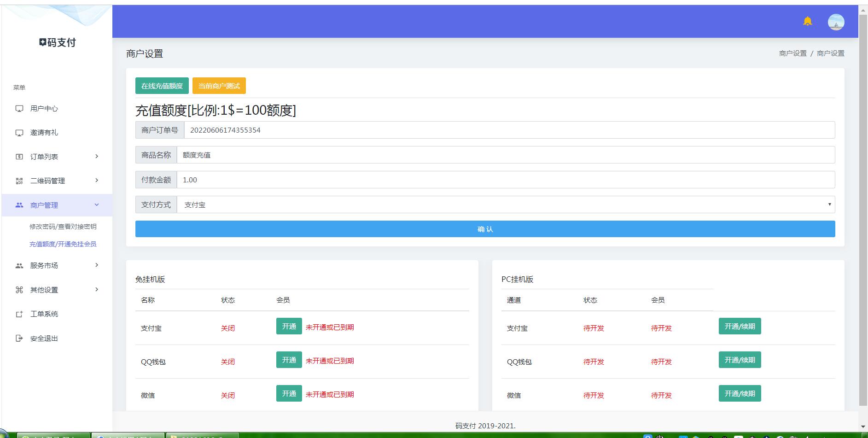The height and width of the screenshot is (438, 868).
Task: Click the 付款金额 input field
Action: 505,180
